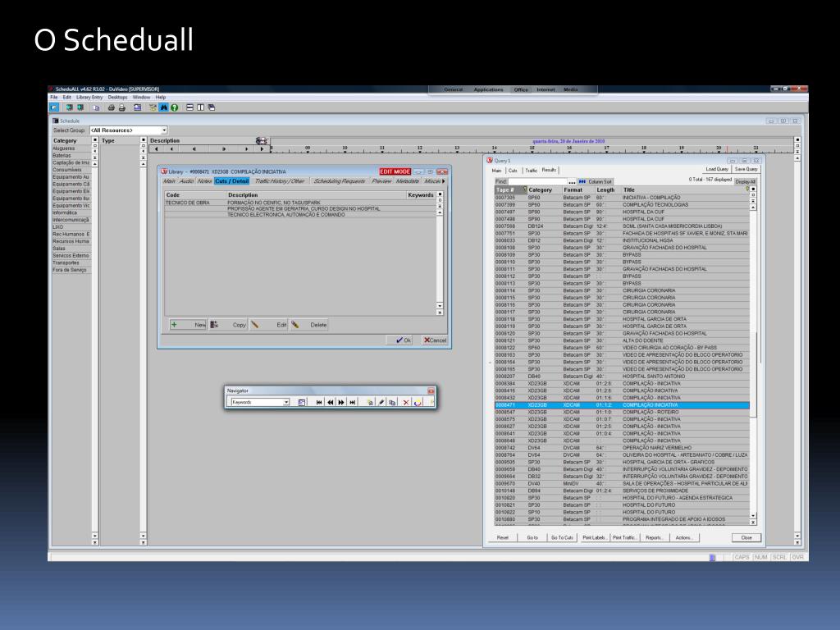
Task: Click the Navigator copy record icon
Action: 393,402
